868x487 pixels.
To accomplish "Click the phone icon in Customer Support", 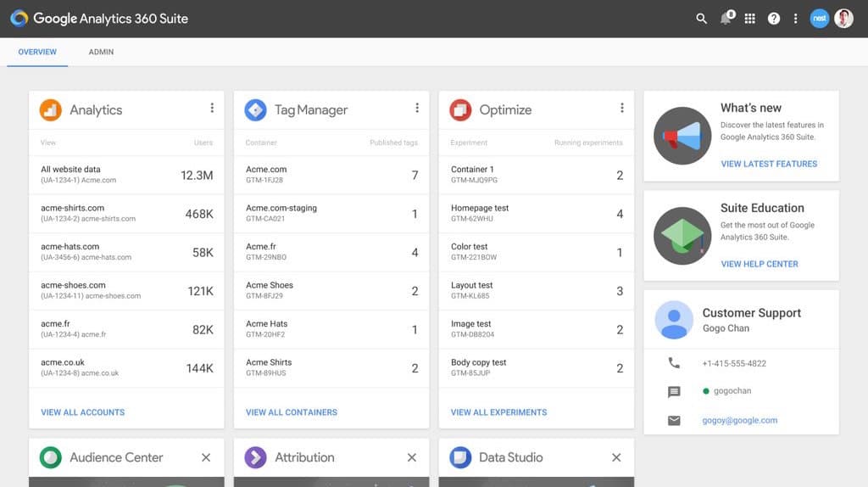I will tap(674, 363).
